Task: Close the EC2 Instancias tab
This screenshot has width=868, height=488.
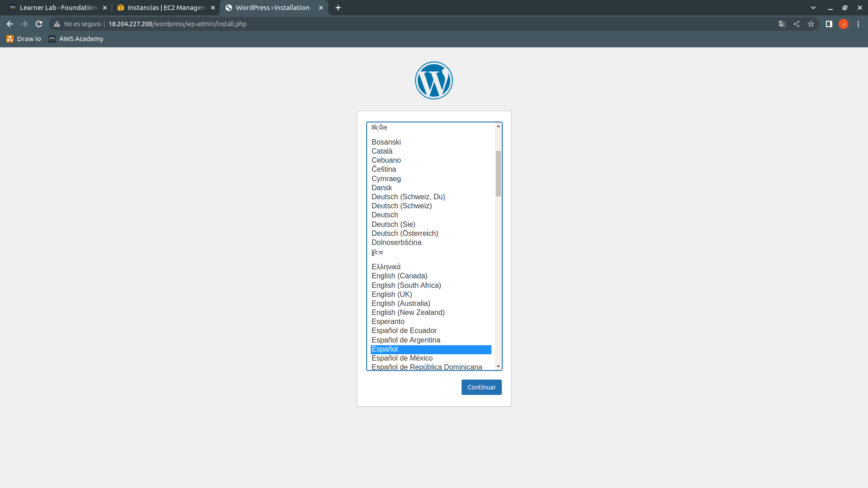Action: click(213, 8)
